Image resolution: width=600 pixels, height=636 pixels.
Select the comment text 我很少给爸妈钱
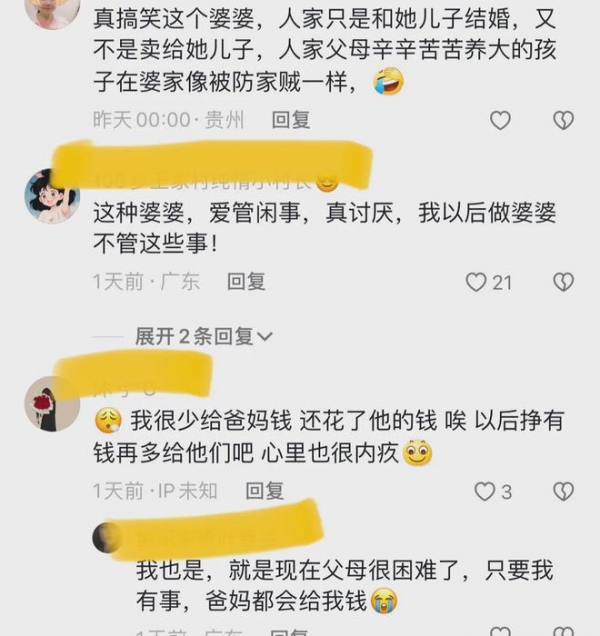point(211,421)
